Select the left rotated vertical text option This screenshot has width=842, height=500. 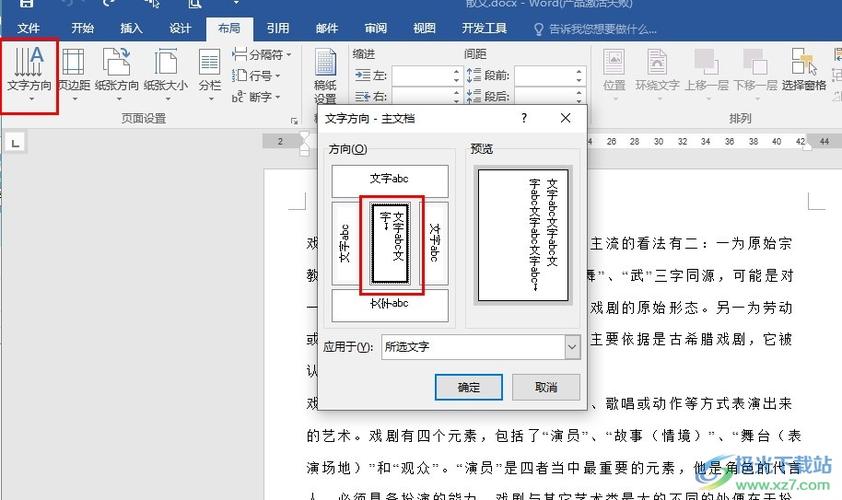tap(345, 244)
